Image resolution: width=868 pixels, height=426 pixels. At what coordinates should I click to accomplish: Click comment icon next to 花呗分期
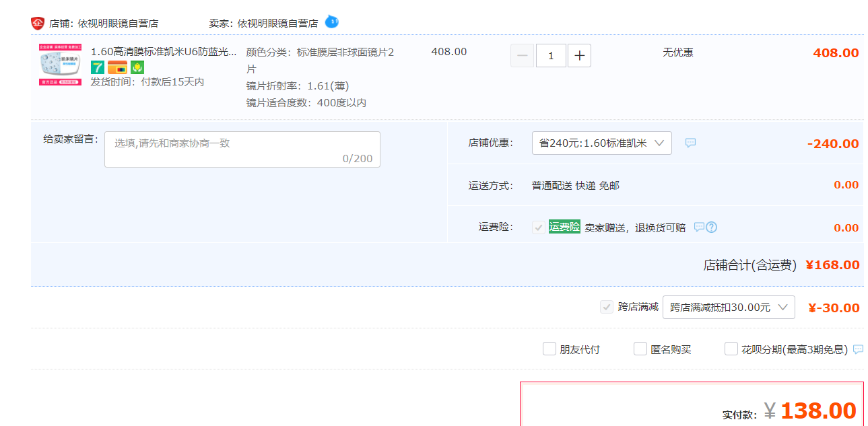(858, 349)
